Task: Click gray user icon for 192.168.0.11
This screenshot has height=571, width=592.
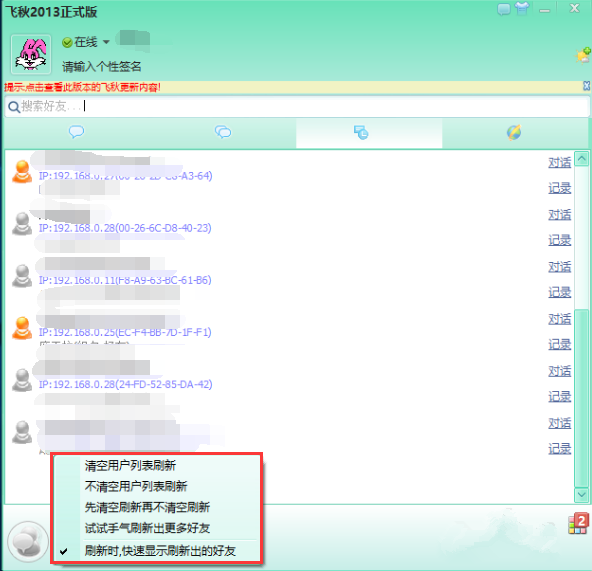Action: click(22, 276)
